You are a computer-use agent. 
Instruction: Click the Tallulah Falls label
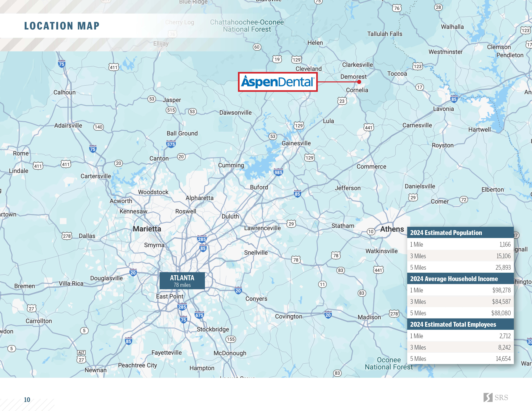pyautogui.click(x=385, y=34)
